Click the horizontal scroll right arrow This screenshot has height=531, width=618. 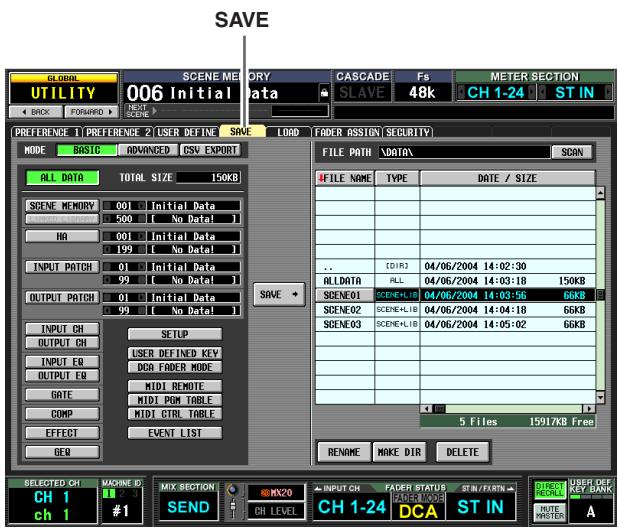(589, 408)
